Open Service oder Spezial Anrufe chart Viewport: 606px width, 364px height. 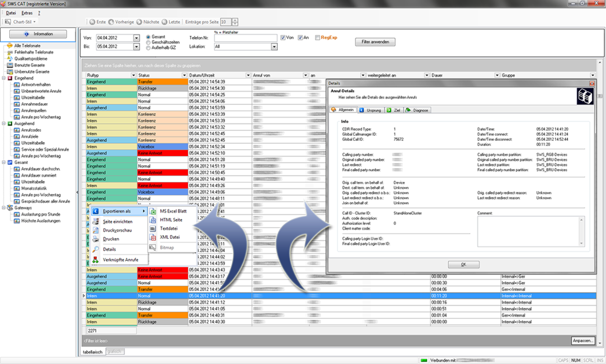click(45, 150)
